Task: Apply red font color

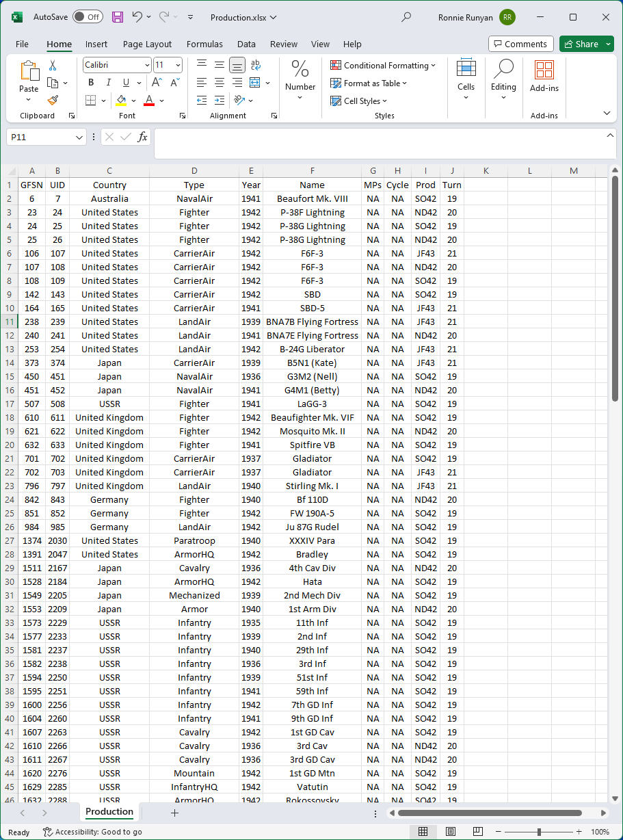Action: tap(149, 101)
